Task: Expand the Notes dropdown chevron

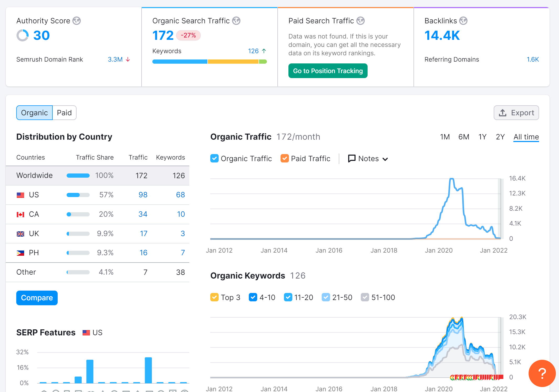Action: 385,159
